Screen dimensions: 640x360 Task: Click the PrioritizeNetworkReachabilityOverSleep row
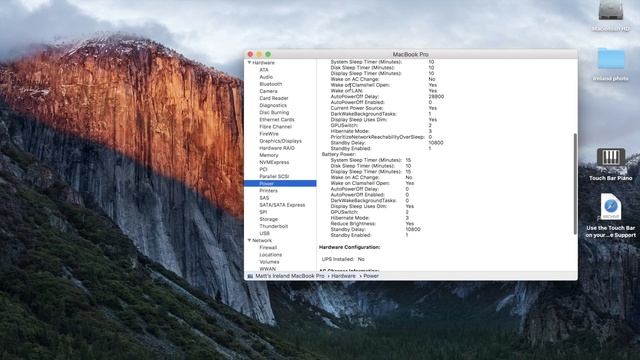381,137
